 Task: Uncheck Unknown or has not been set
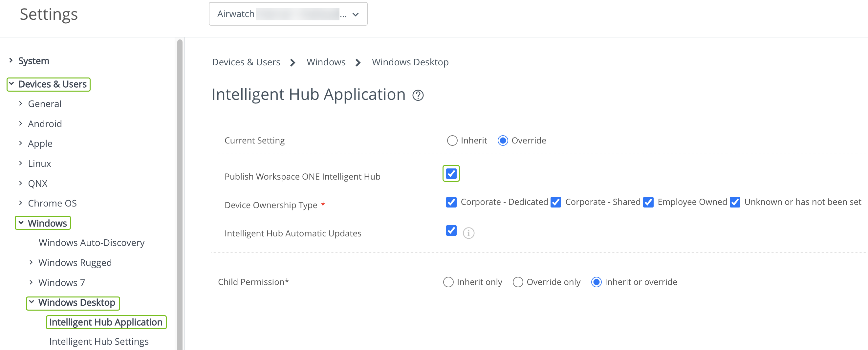[x=735, y=202]
